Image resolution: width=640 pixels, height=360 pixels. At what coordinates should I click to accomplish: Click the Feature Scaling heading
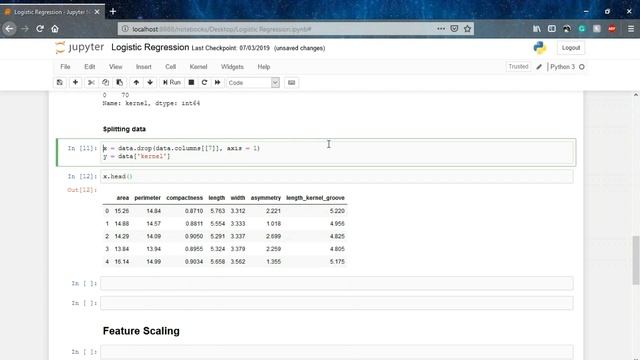[141, 331]
